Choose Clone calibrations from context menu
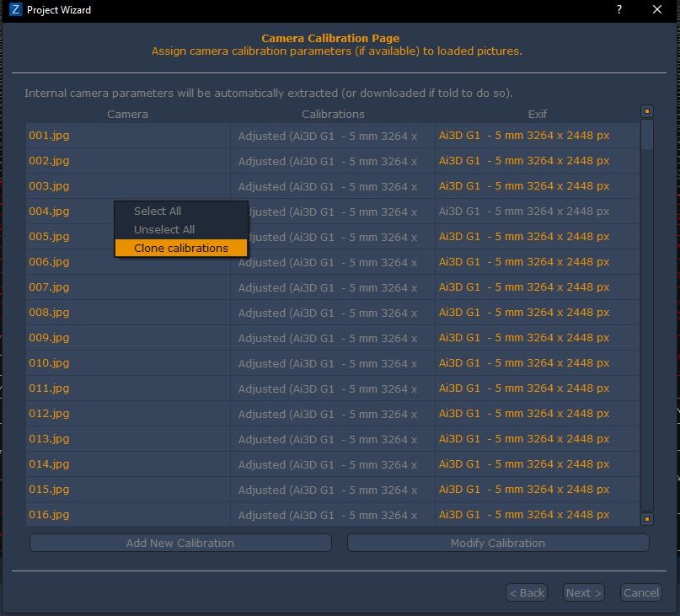680x616 pixels. pos(180,248)
